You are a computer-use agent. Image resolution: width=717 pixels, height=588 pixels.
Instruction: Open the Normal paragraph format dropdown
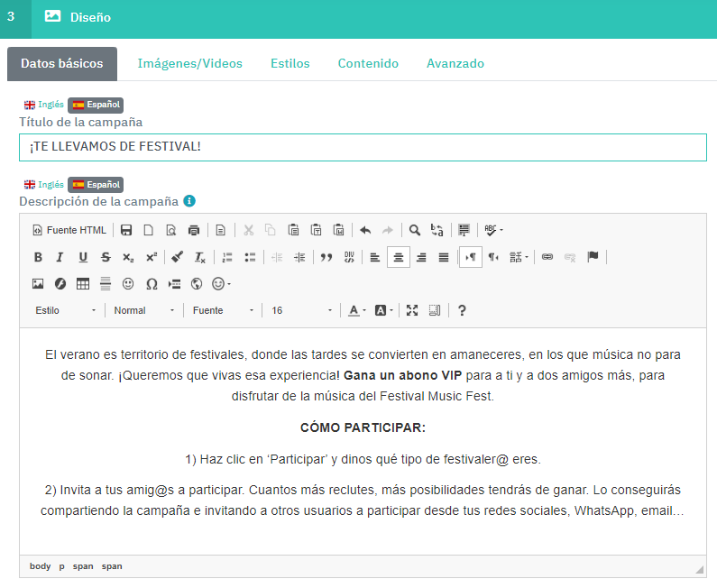(x=144, y=310)
